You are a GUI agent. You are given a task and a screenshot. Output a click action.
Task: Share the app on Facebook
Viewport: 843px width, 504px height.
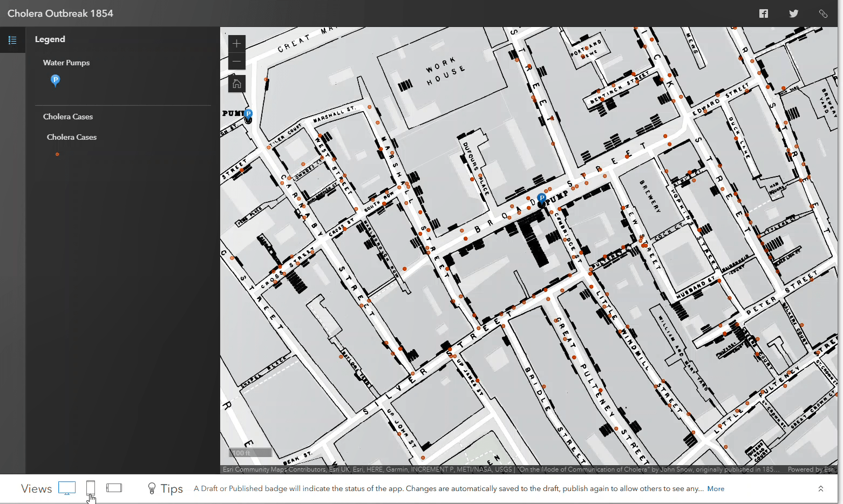tap(763, 13)
